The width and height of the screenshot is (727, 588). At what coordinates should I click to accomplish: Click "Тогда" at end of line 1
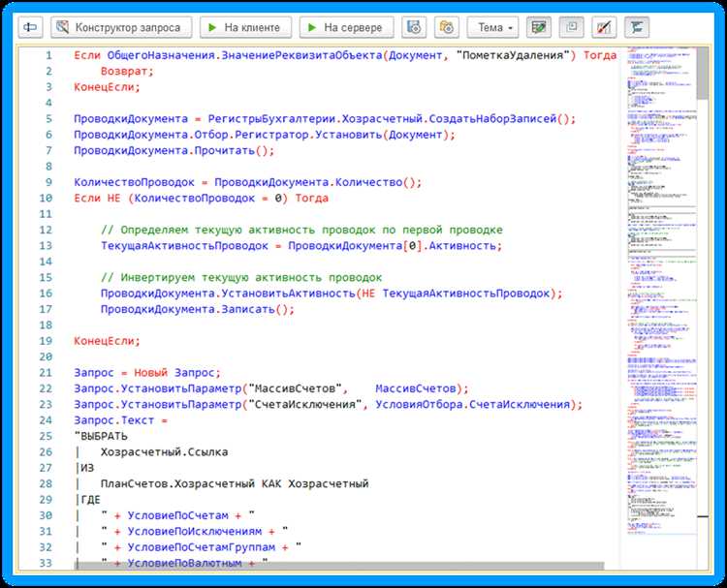click(600, 55)
